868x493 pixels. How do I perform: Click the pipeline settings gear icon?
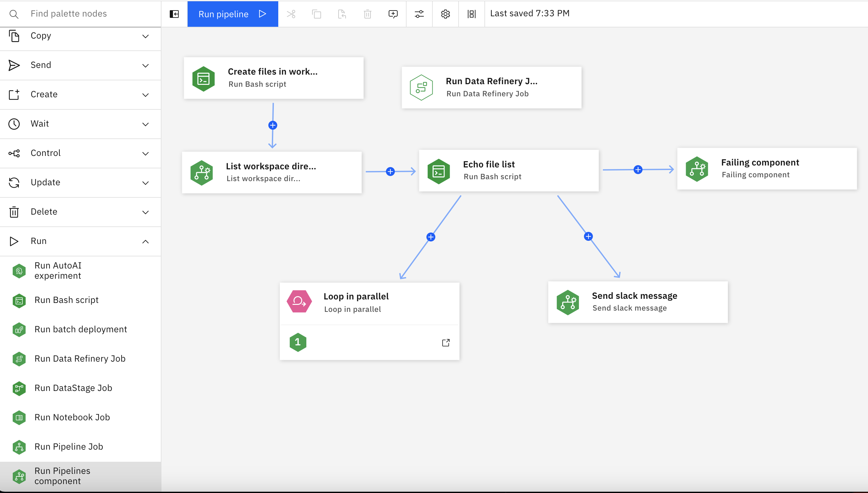(x=445, y=13)
